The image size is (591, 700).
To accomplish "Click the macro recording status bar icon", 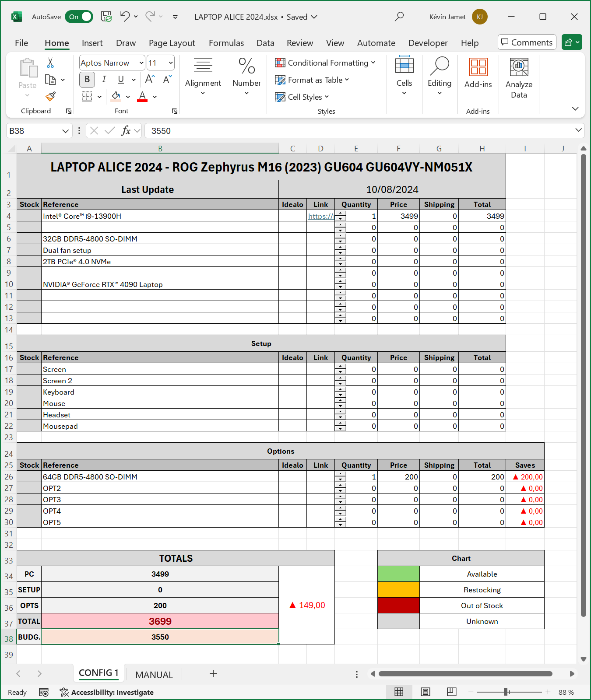I will 44,692.
